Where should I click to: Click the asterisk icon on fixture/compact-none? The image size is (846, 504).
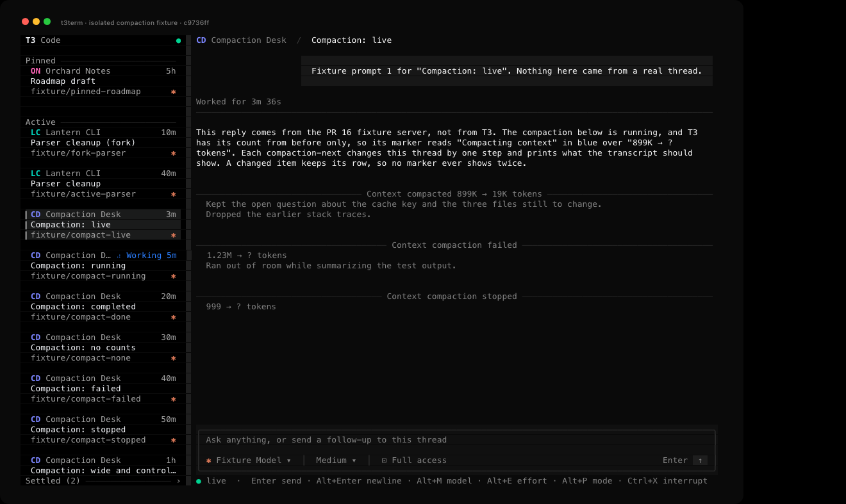coord(173,358)
